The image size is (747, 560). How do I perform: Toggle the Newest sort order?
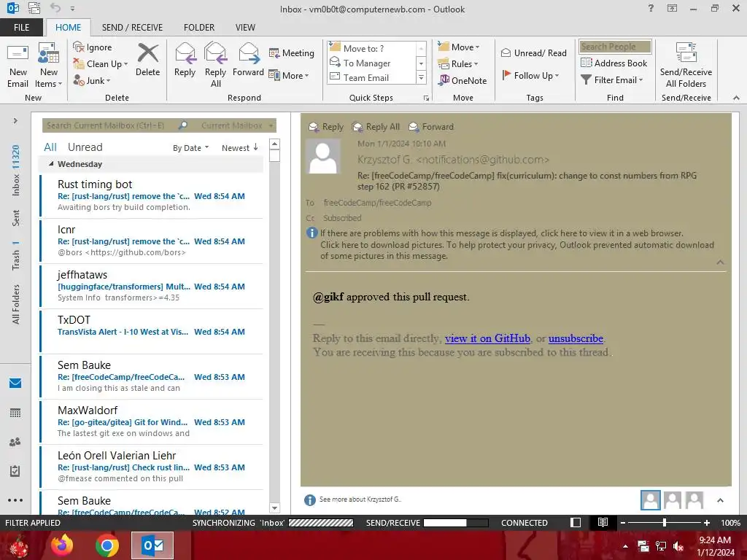239,148
